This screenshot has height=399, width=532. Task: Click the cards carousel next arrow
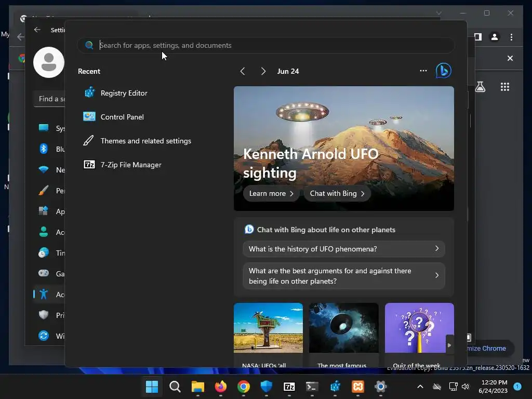(449, 345)
